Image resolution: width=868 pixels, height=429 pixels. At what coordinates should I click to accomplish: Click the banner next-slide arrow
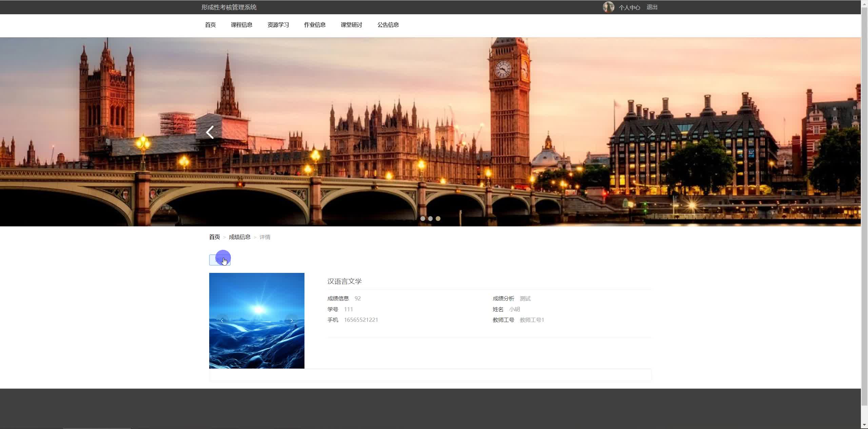click(x=651, y=132)
